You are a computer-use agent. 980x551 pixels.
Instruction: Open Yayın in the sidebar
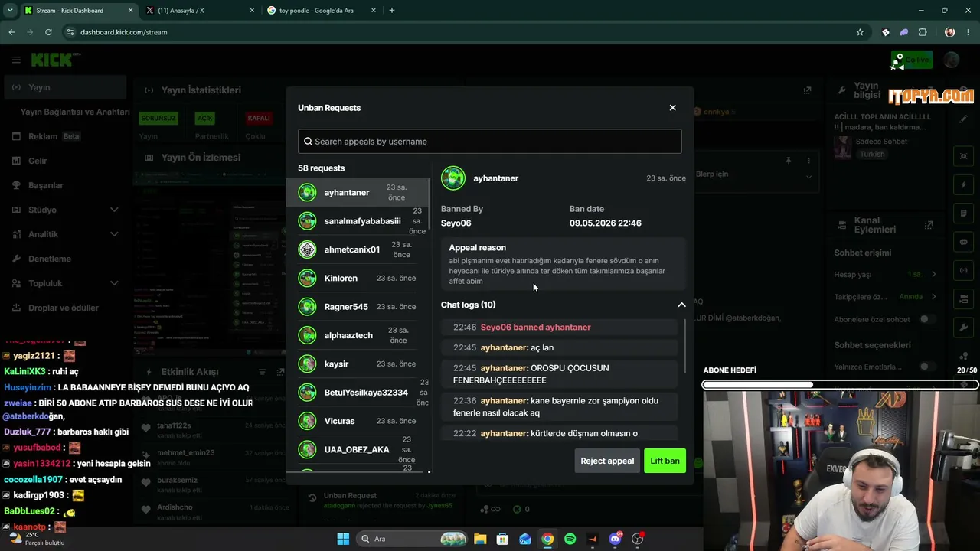[64, 87]
